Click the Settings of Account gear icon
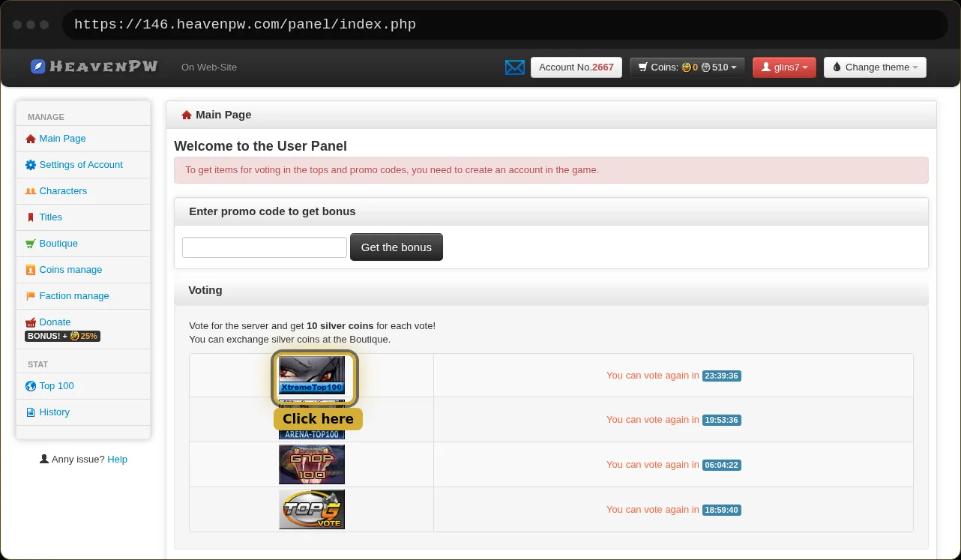Viewport: 961px width, 560px height. [31, 165]
